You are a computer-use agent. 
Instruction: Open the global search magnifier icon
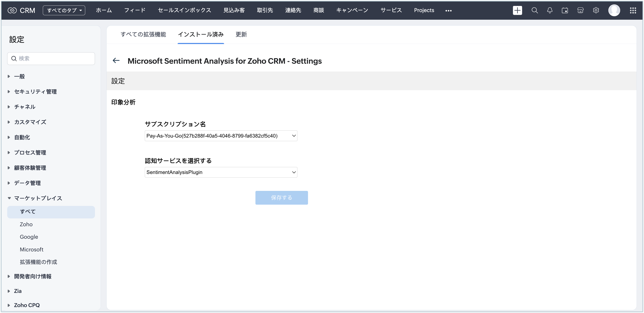click(x=534, y=10)
